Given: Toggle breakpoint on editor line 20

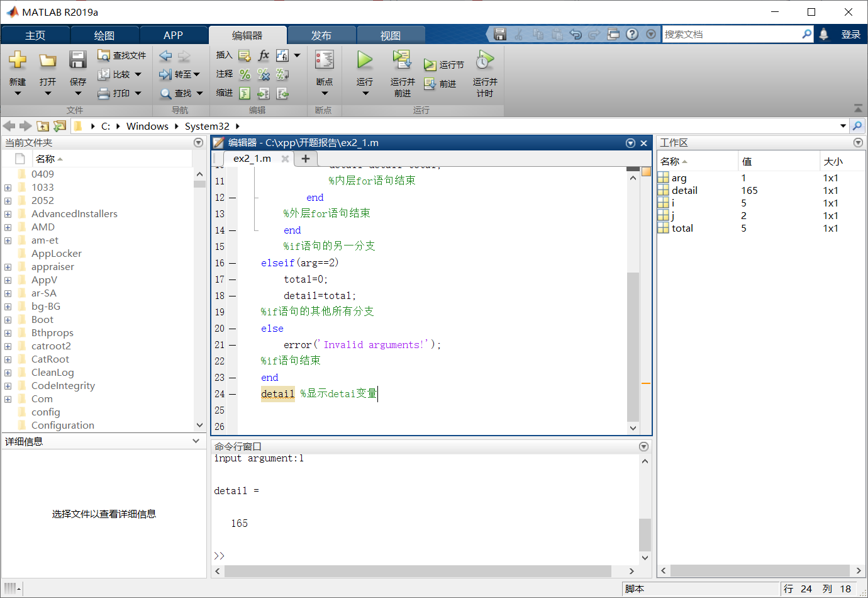Looking at the screenshot, I should click(232, 329).
